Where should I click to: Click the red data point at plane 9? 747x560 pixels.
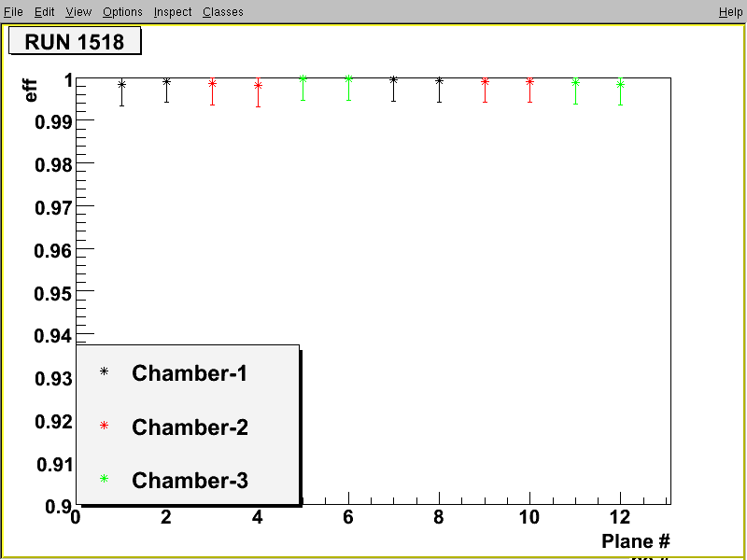pyautogui.click(x=485, y=81)
